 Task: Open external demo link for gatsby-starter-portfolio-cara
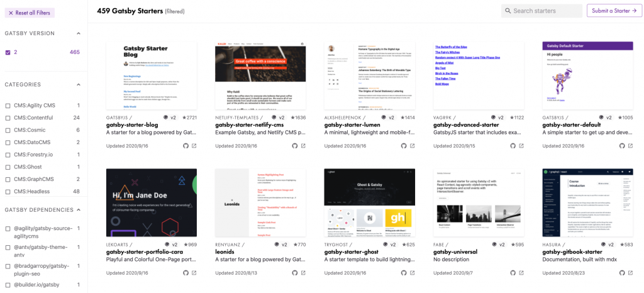click(x=194, y=272)
